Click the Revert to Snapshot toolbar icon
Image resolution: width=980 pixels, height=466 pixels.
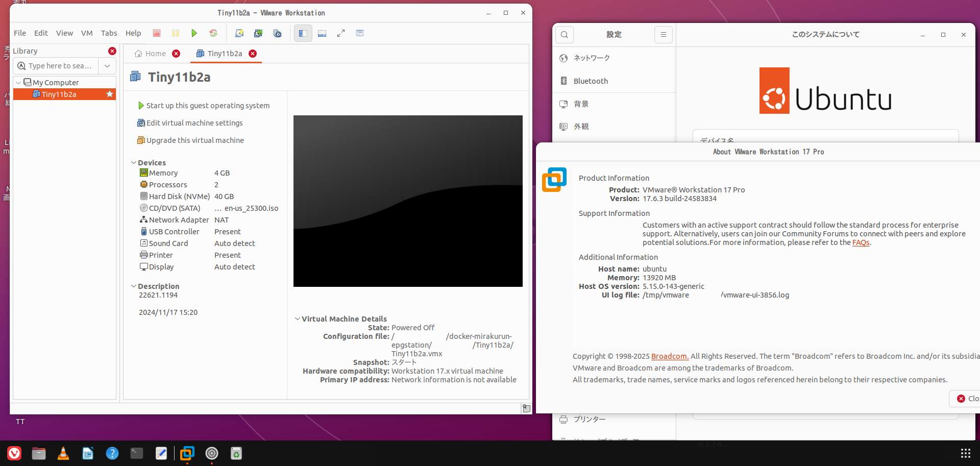258,33
